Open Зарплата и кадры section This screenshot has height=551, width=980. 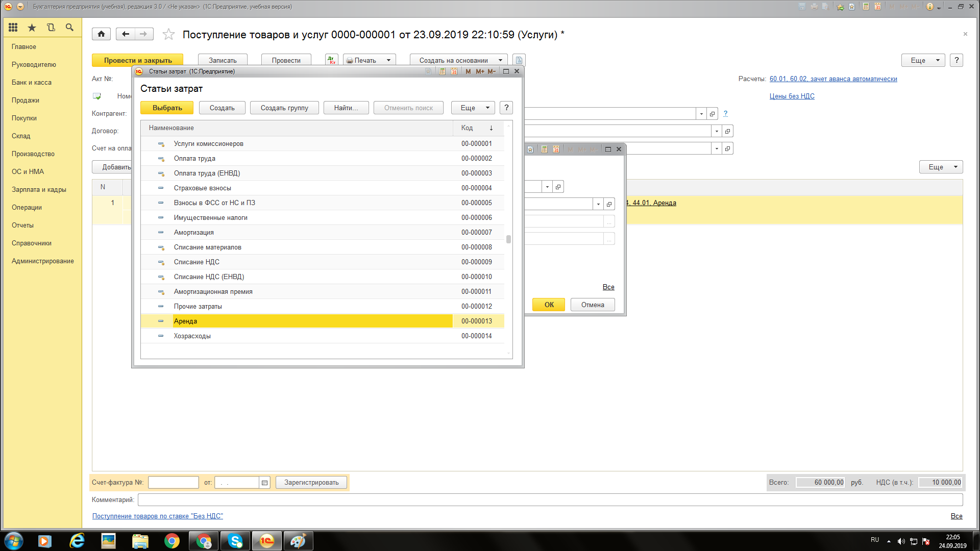point(39,189)
